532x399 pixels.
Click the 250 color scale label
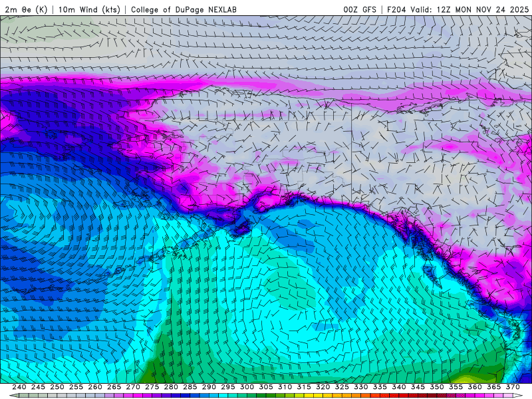click(x=57, y=387)
